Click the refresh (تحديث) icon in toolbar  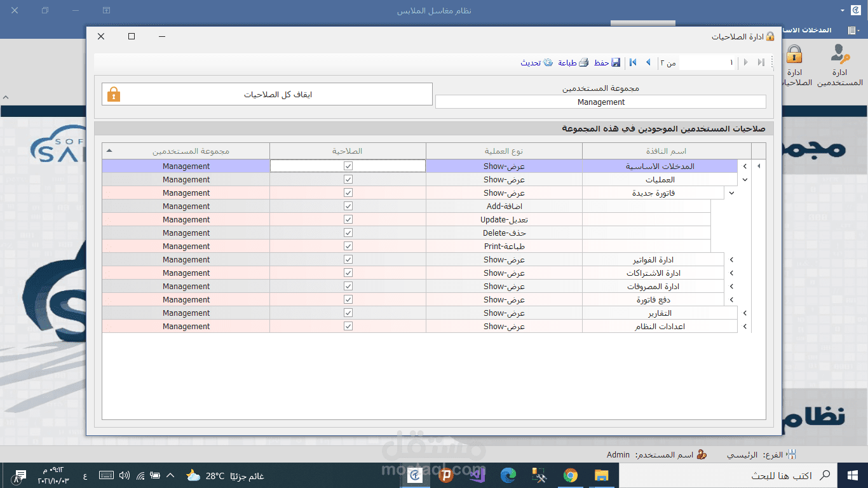coord(548,62)
